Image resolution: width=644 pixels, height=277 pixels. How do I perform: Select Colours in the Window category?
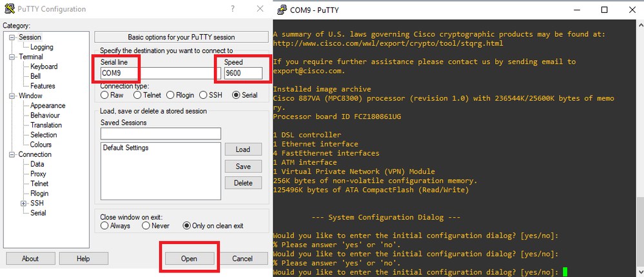[x=41, y=145]
